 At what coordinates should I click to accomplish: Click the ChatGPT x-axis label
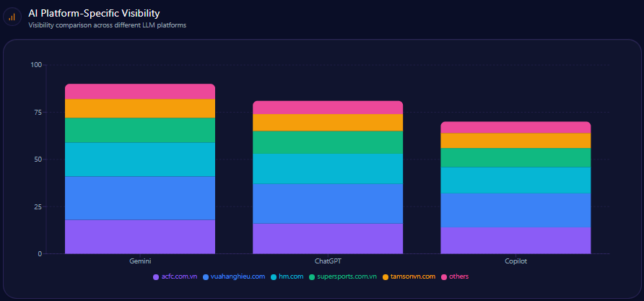click(x=328, y=261)
